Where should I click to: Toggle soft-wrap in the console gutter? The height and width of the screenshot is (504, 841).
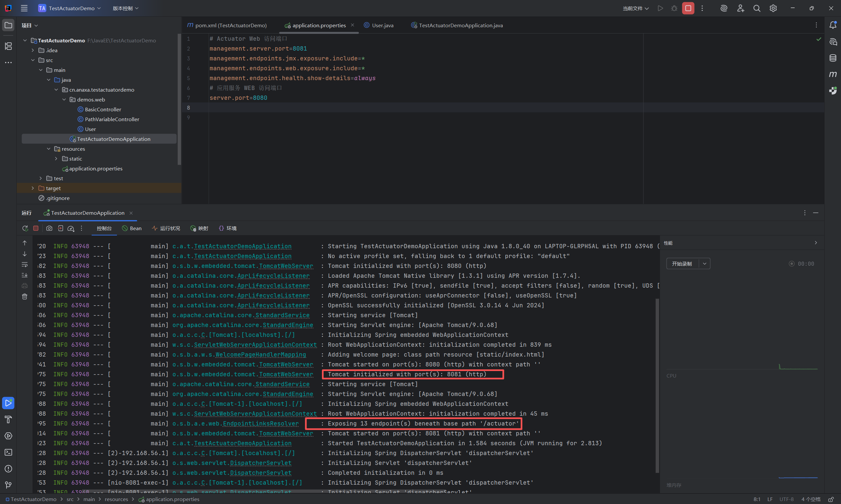coord(25,265)
